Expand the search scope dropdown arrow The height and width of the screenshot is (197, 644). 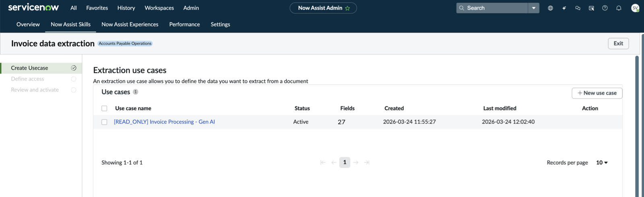pyautogui.click(x=534, y=8)
